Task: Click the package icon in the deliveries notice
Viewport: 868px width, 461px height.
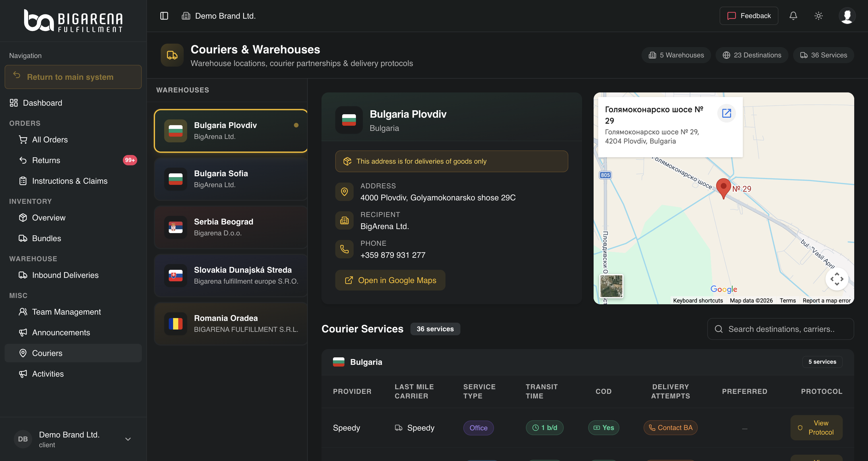Action: coord(347,161)
